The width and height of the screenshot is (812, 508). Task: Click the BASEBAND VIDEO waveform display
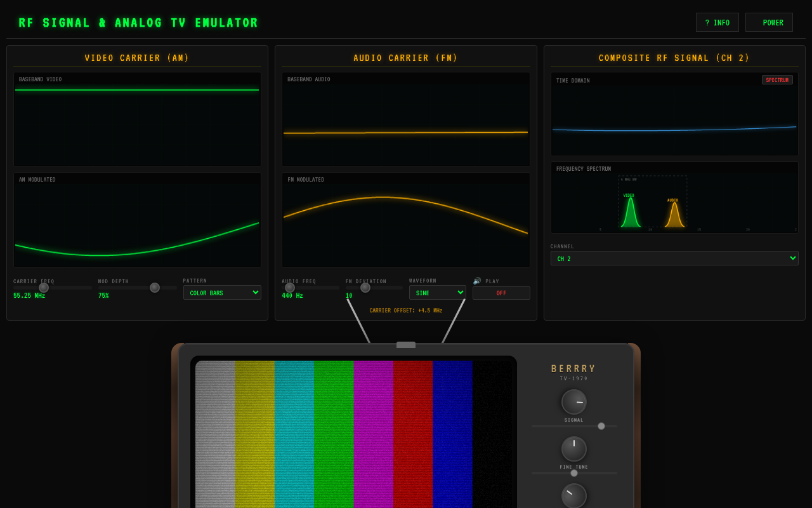click(137, 119)
